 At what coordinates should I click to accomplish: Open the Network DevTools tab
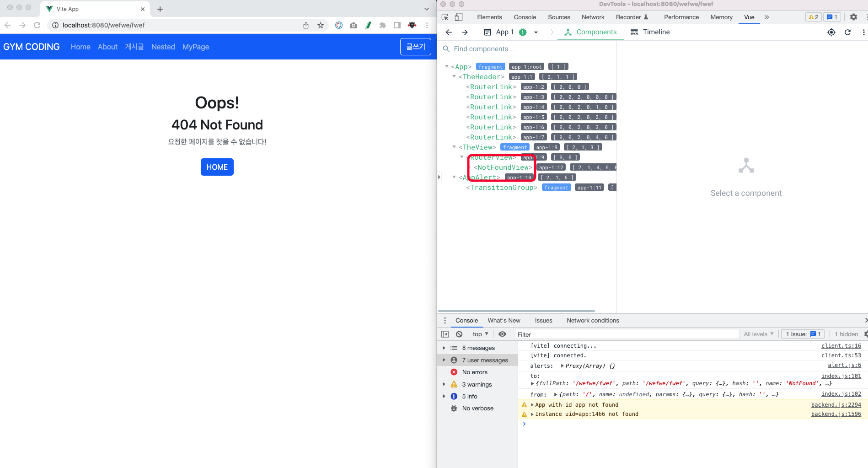pos(593,17)
